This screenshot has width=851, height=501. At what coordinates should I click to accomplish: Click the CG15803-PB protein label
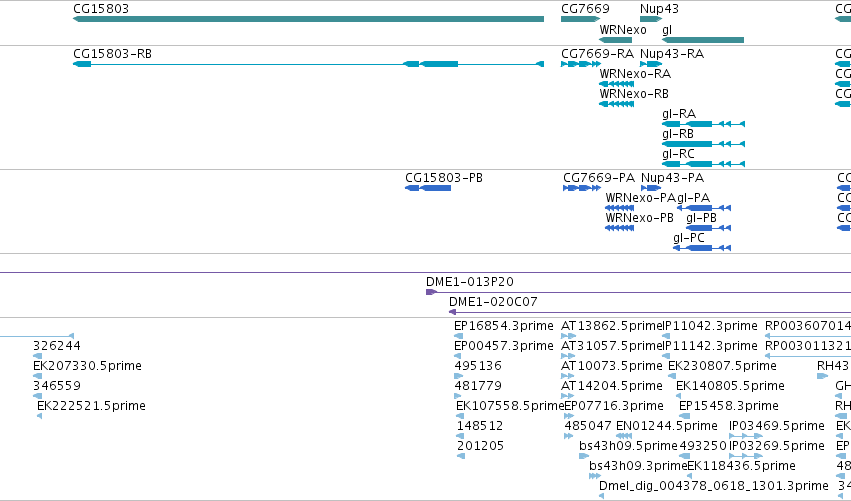click(x=443, y=178)
